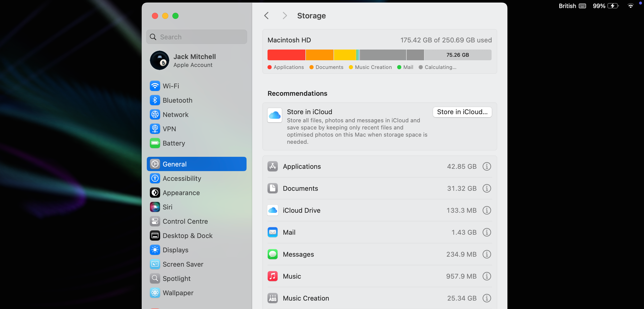
Task: Click the Documents storage row icon
Action: [273, 188]
